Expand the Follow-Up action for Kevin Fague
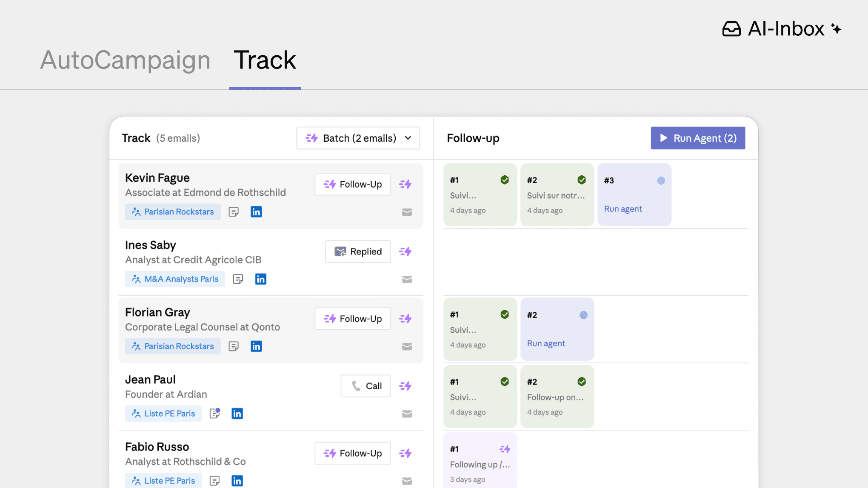This screenshot has width=868, height=488. click(x=352, y=184)
